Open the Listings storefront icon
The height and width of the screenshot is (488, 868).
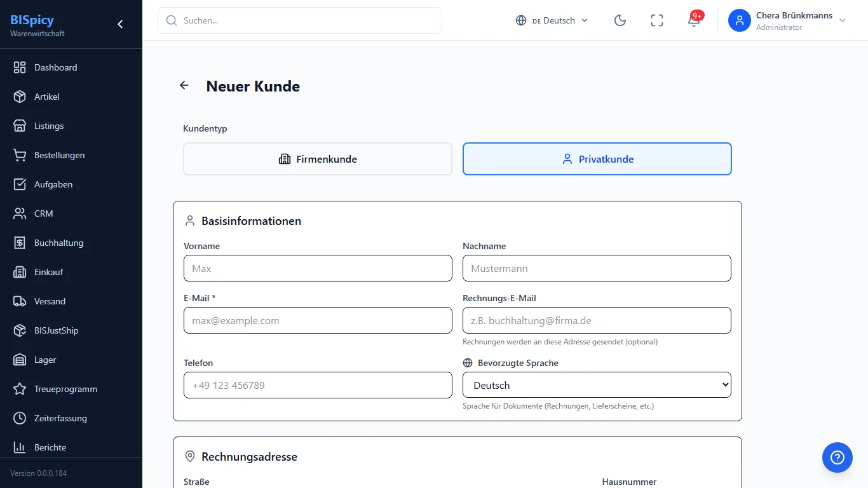click(x=20, y=126)
